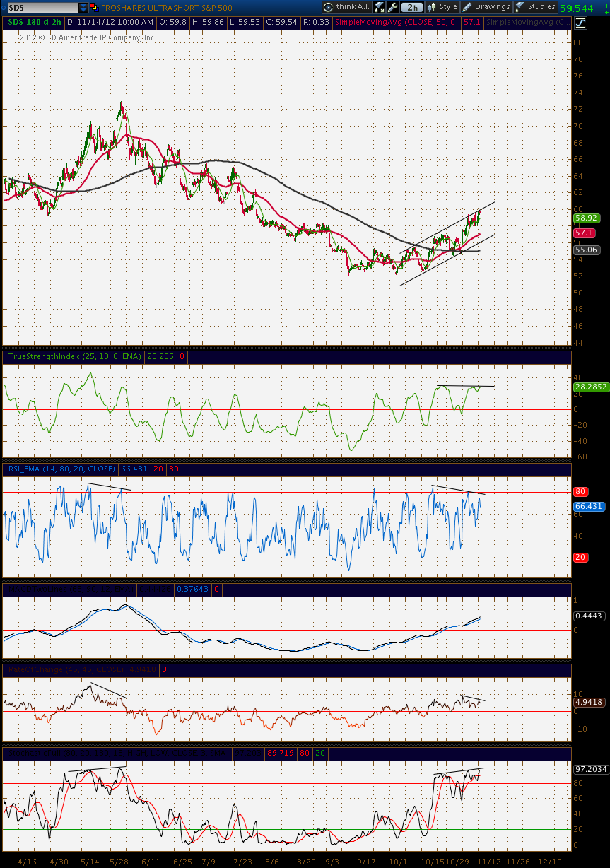This screenshot has height=868, width=610.
Task: Open the symbol dropdown arrow next to SDS
Action: (83, 8)
